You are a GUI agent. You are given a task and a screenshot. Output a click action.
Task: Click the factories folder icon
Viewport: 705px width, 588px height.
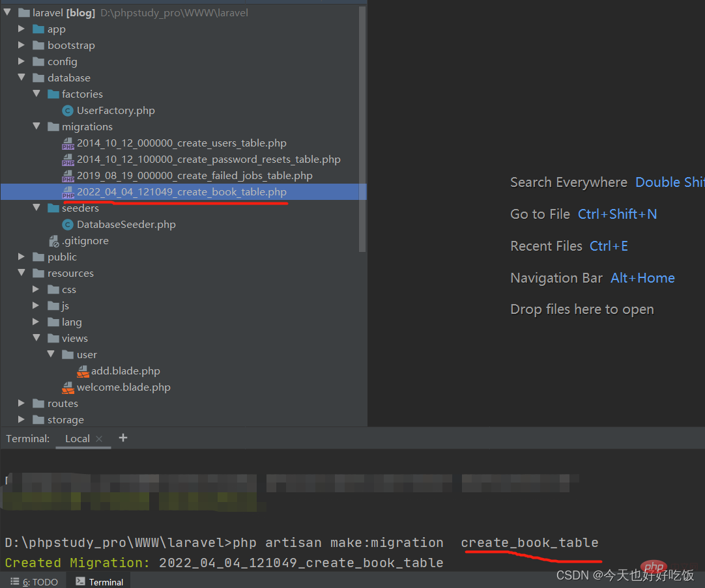[53, 94]
